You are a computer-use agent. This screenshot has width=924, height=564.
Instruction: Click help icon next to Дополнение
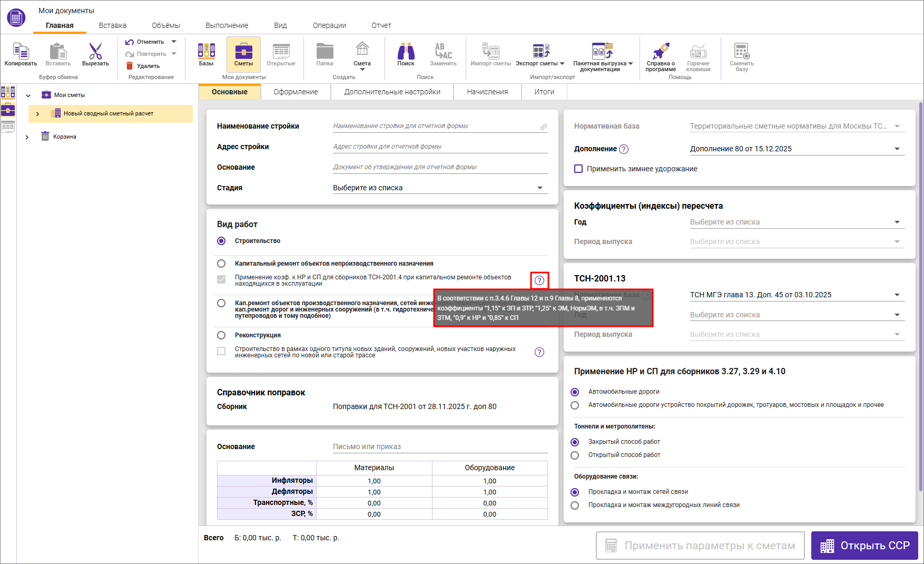click(x=624, y=149)
